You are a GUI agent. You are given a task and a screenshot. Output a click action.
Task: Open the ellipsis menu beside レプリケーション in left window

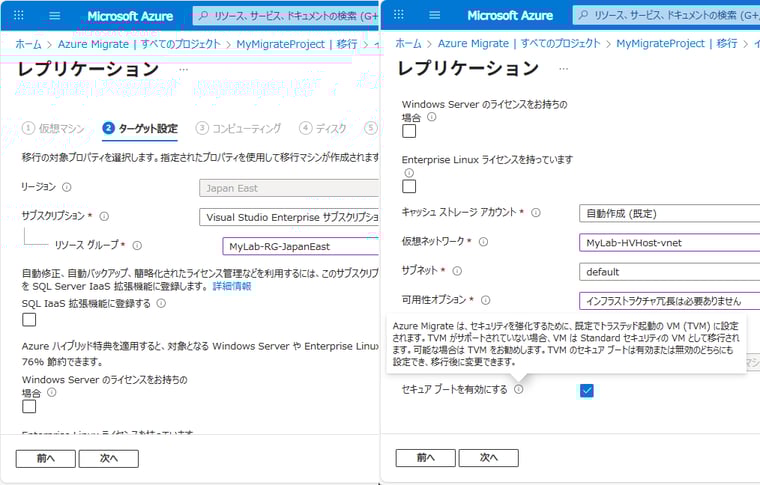point(183,70)
